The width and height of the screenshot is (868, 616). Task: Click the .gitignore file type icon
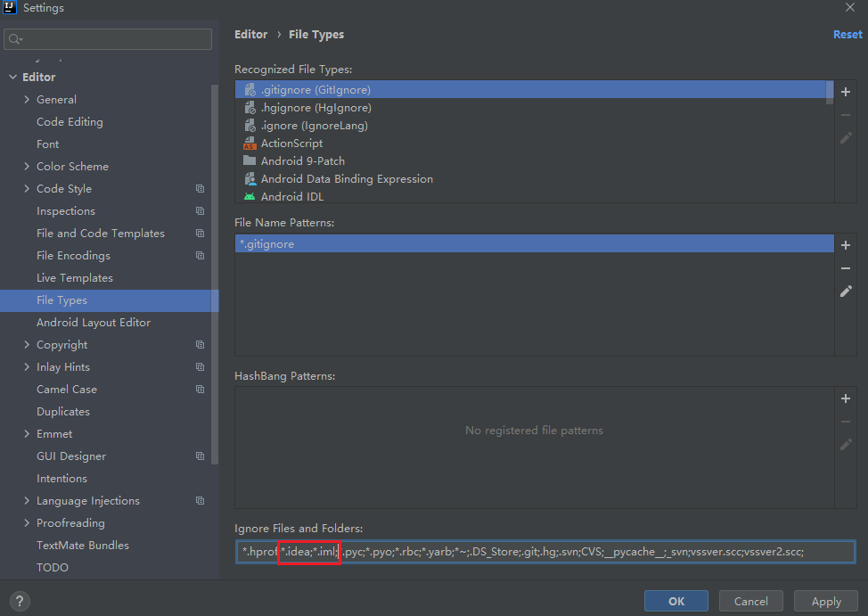250,90
